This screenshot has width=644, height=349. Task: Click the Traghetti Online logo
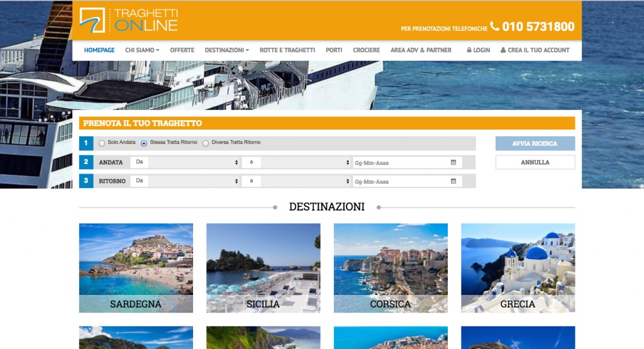(x=128, y=19)
